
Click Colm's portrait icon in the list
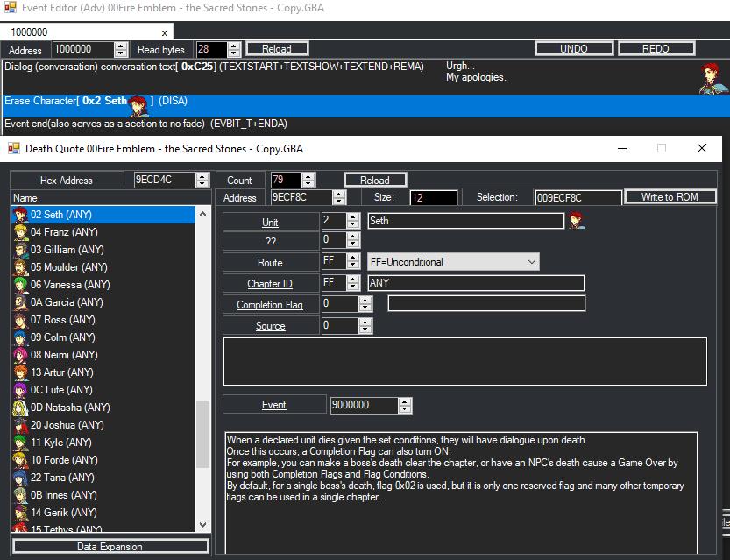pyautogui.click(x=20, y=337)
